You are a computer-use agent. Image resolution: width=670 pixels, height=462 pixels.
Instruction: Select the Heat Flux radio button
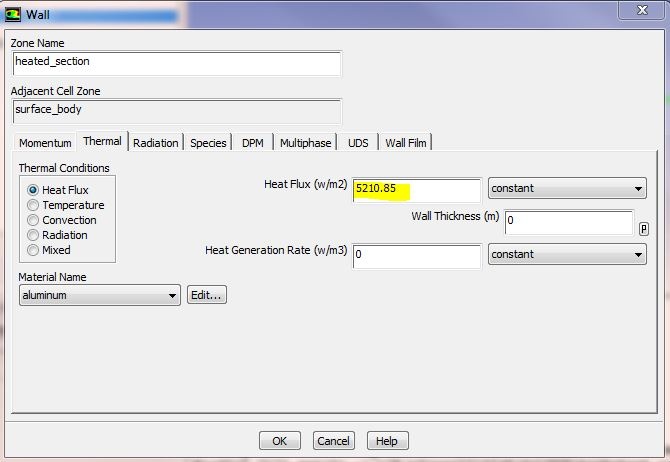tap(33, 190)
